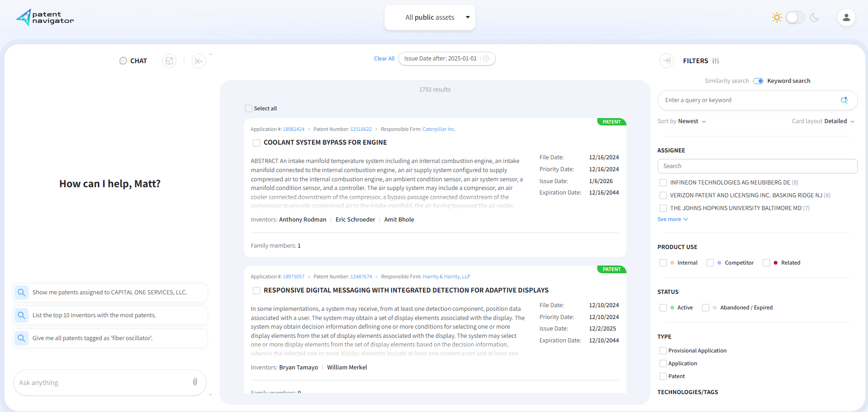Click the Patent Navigator logo

(44, 17)
